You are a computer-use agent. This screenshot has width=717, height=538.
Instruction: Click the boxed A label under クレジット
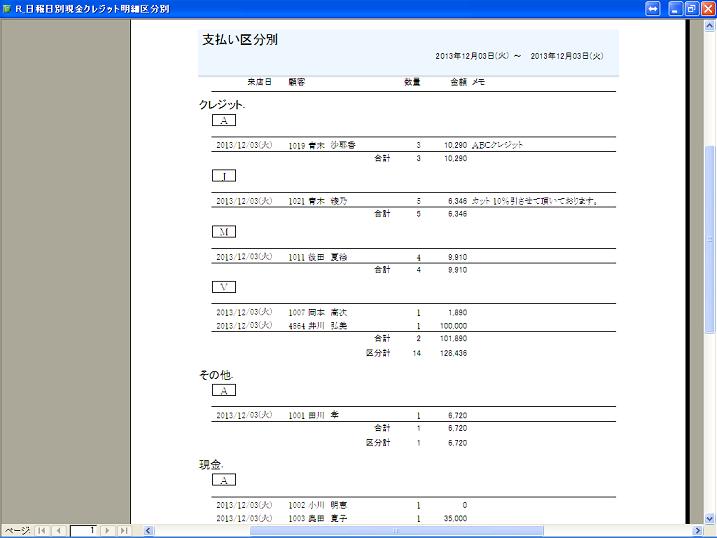coord(224,120)
